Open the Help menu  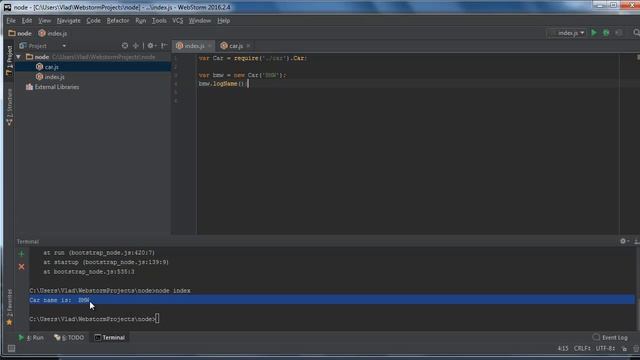pyautogui.click(x=224, y=20)
